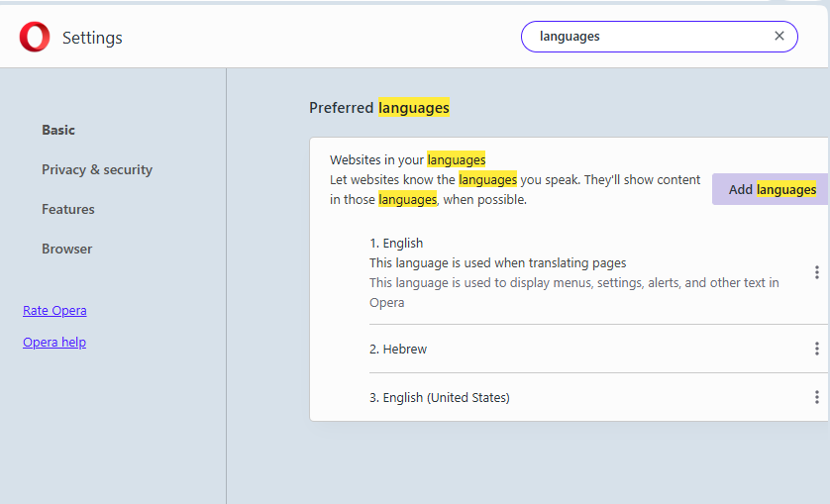Open Privacy & security settings

click(97, 169)
